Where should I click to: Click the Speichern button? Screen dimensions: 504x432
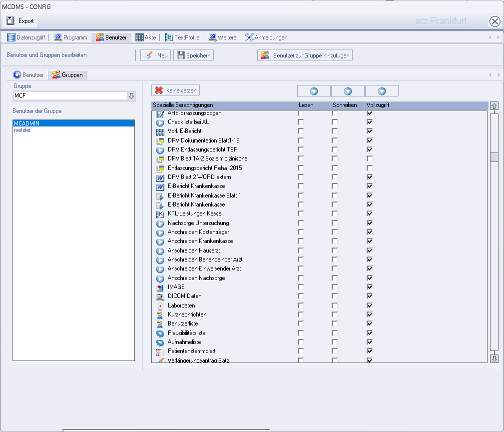[x=193, y=55]
